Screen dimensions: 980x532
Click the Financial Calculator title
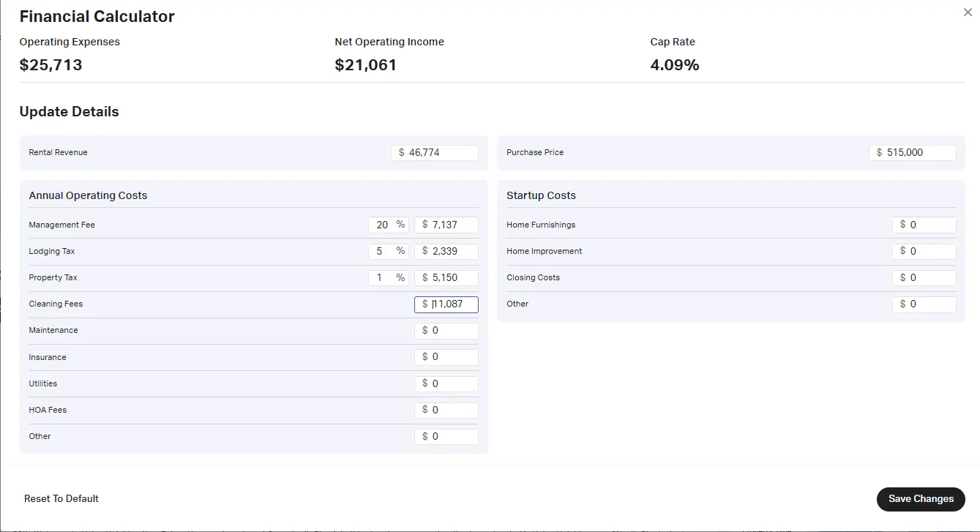(x=97, y=16)
